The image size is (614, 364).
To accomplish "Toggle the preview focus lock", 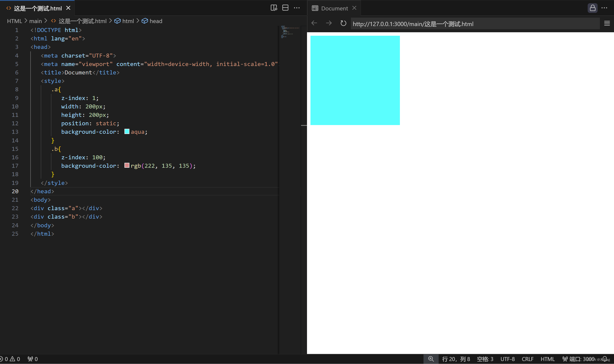I will pyautogui.click(x=593, y=8).
